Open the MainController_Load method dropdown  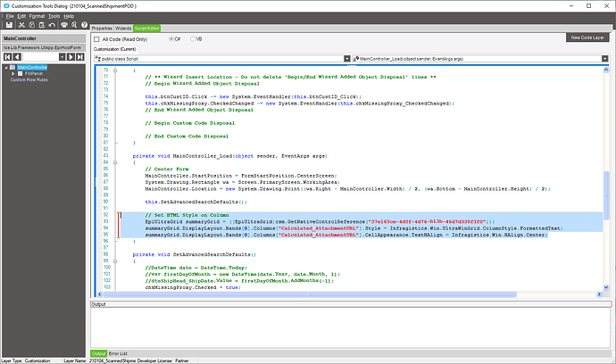[604, 59]
